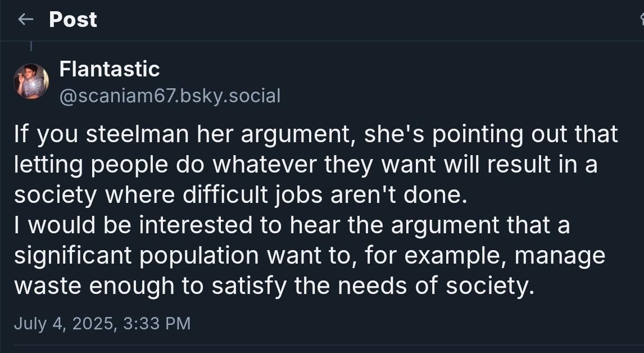Click the "Post" header title
This screenshot has width=644, height=353.
73,20
